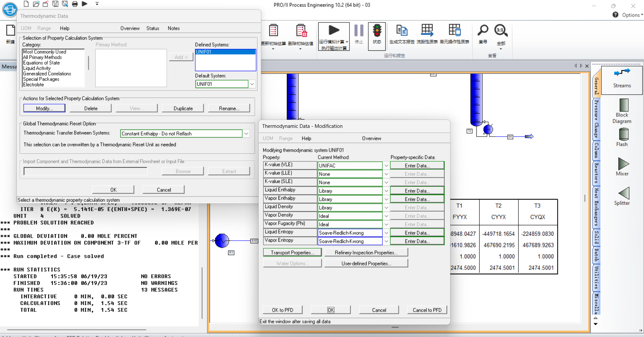644x337 pixels.
Task: Open Overview menu in Modification dialog
Action: (371, 138)
